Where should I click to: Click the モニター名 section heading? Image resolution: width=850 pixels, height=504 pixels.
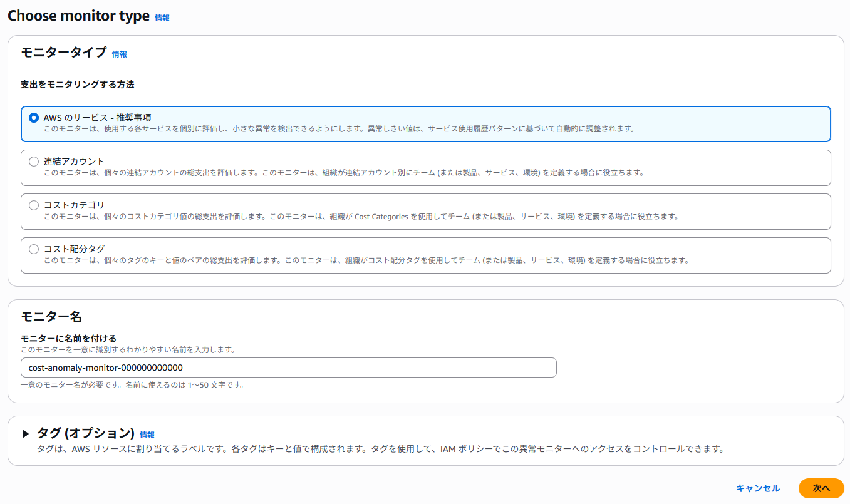(51, 316)
